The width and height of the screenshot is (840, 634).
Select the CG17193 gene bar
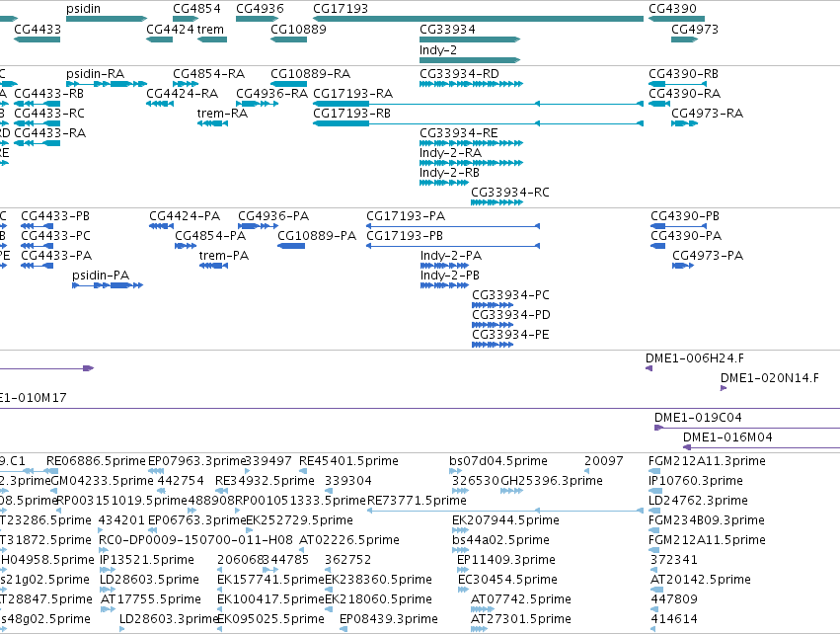click(478, 19)
